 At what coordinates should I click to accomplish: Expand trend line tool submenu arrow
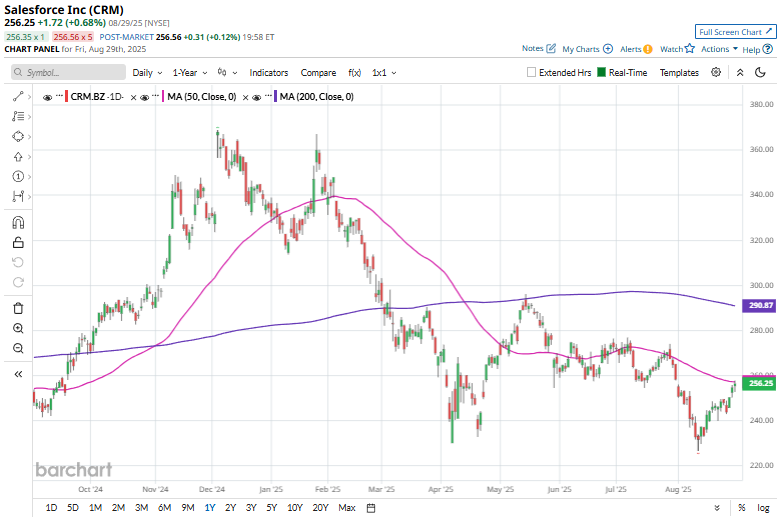click(x=29, y=97)
